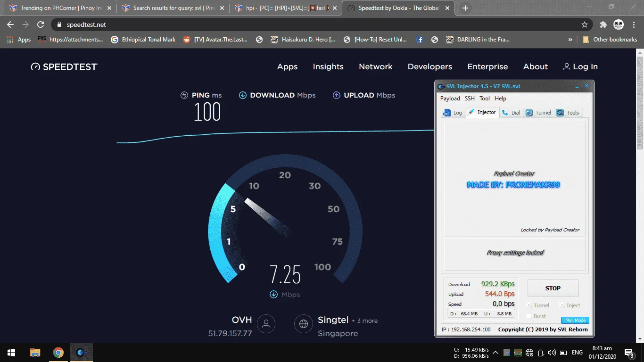
Task: Open a new Chrome tab
Action: (x=465, y=8)
